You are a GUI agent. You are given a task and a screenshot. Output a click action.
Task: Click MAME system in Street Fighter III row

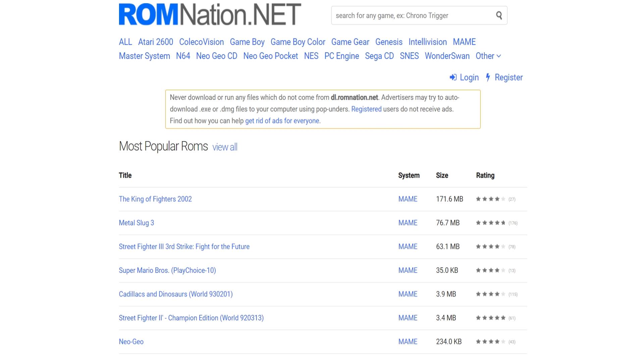[x=408, y=247]
